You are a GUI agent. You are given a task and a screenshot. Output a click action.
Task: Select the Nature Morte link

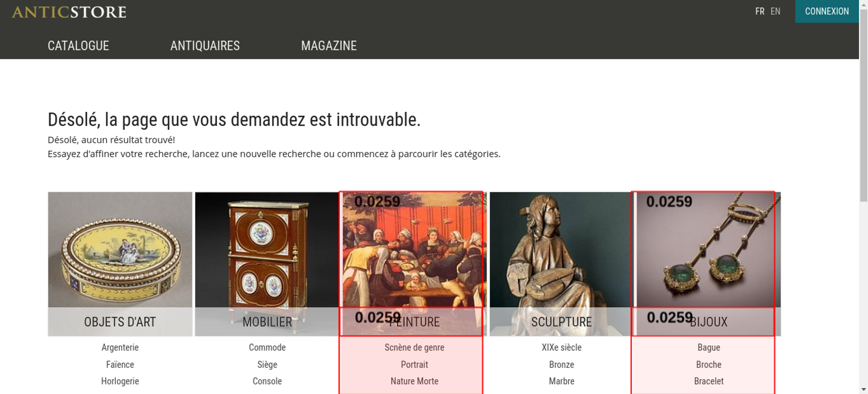pyautogui.click(x=414, y=381)
